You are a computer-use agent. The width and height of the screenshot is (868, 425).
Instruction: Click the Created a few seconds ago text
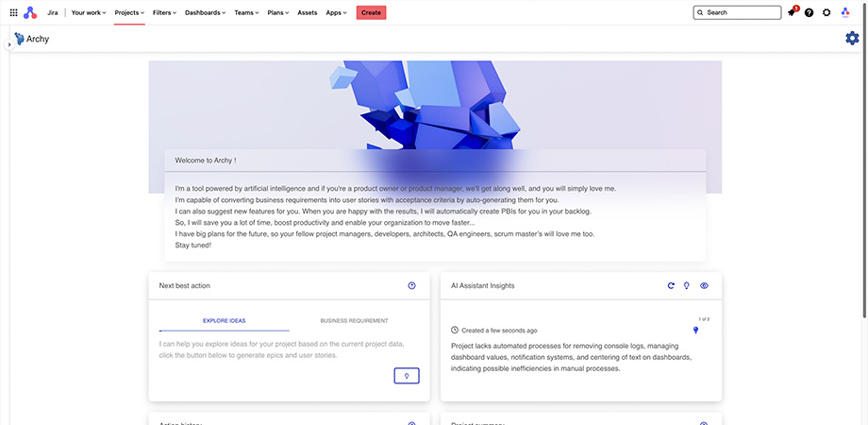pos(499,331)
